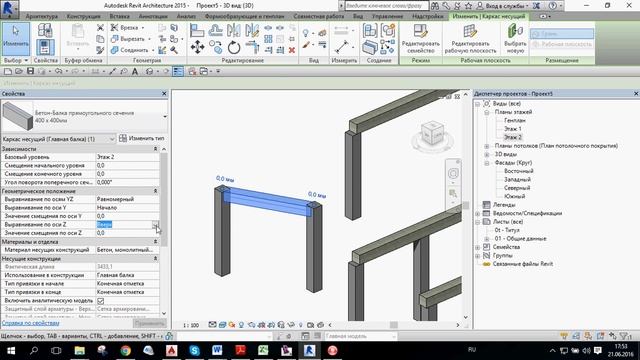Click the red Delete X icon
This screenshot has width=640, height=360.
292,50
